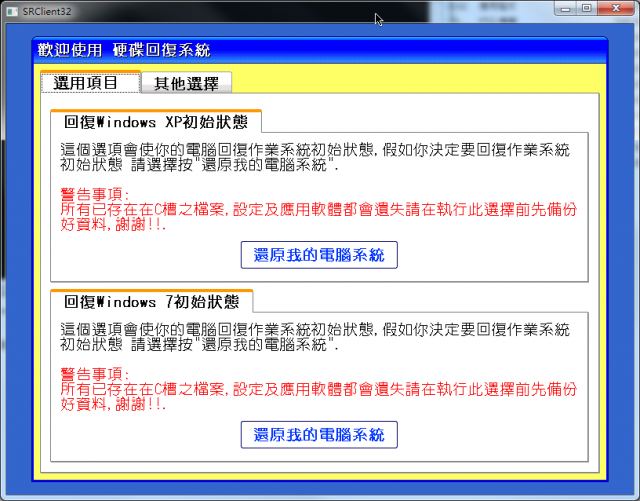Screen dimensions: 640x501
Task: Maximize the SRClient32 window
Action: click(587, 8)
